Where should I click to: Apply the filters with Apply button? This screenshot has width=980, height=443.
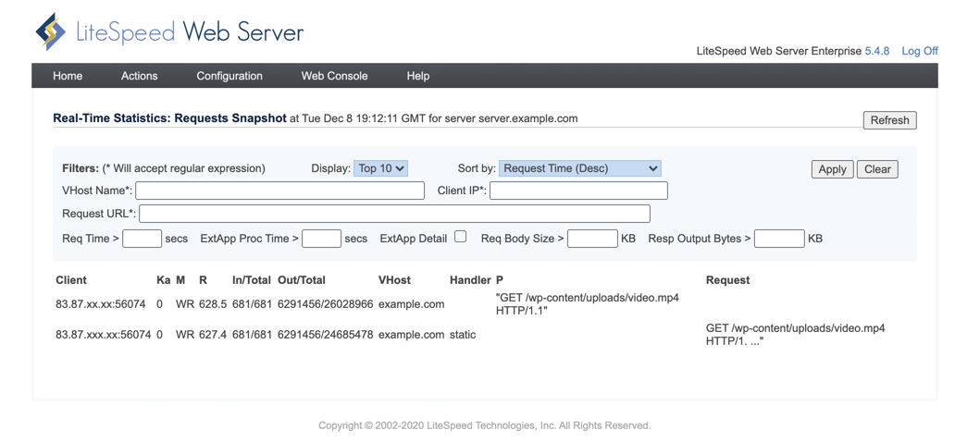833,169
